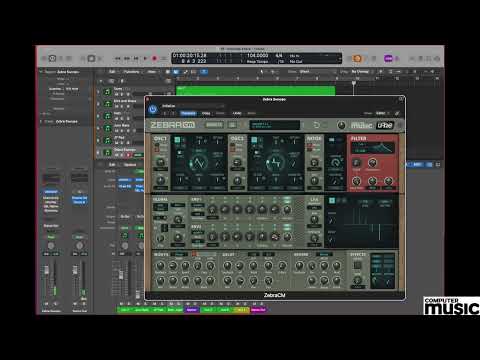Click the instrument icon of Juno Bass track

pyautogui.click(x=107, y=128)
